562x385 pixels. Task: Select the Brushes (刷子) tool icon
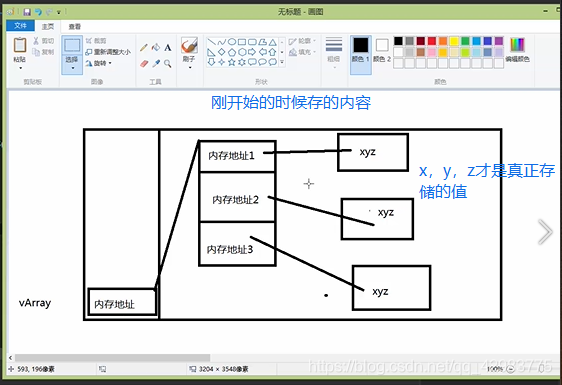(x=189, y=46)
